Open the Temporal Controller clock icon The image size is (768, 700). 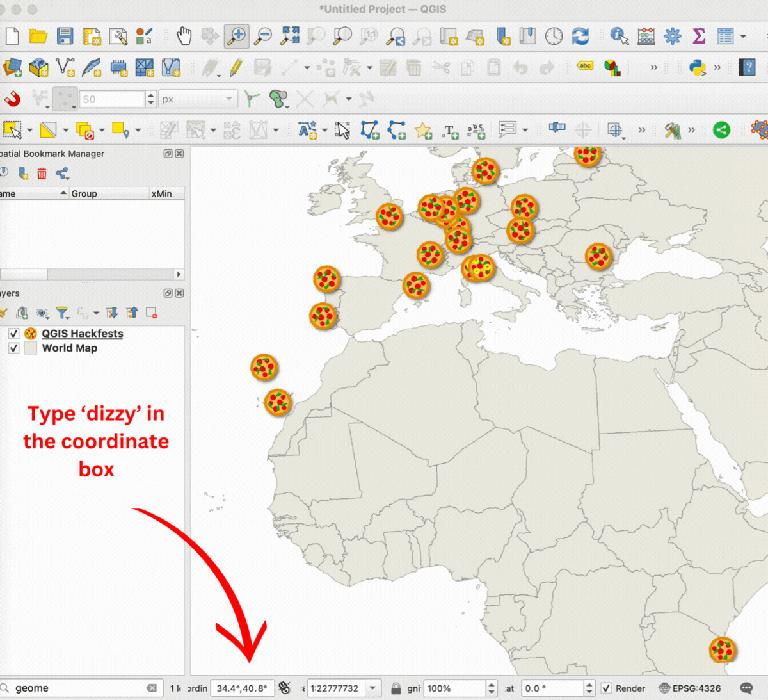click(x=554, y=36)
